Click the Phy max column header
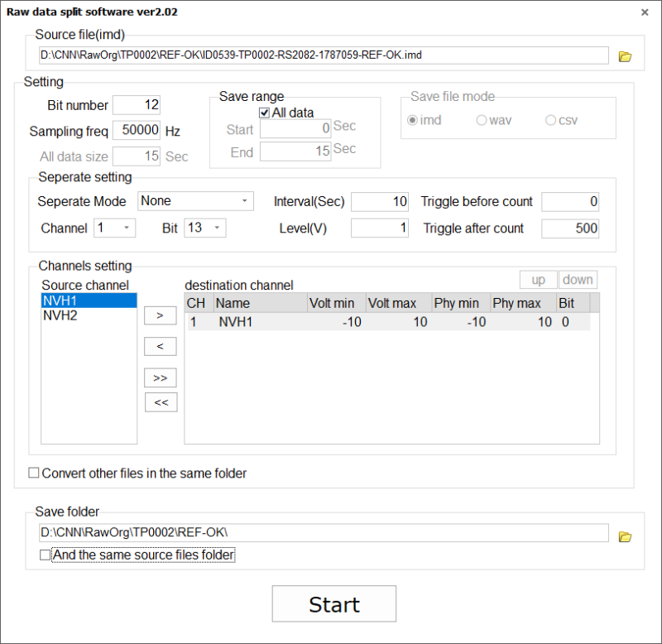Viewport: 662px width, 644px height. [524, 303]
